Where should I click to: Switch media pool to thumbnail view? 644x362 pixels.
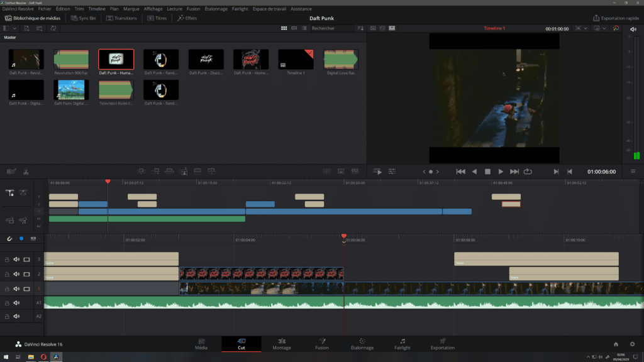pos(284,28)
